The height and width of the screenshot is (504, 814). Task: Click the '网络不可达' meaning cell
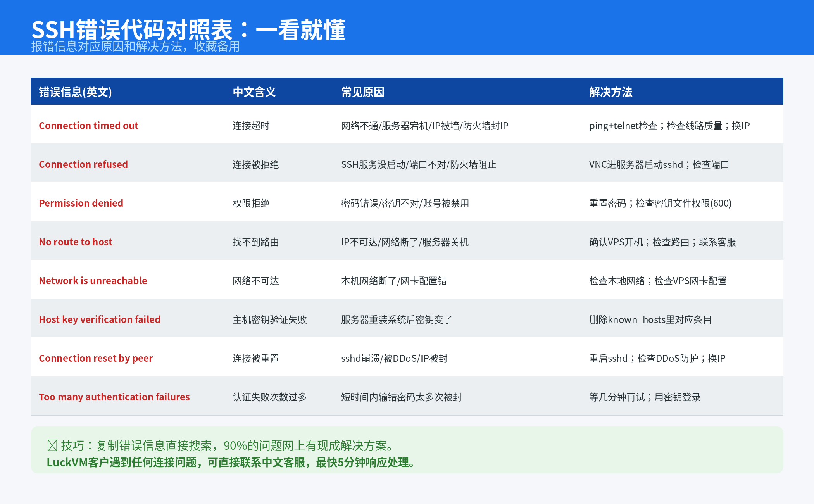(x=256, y=281)
